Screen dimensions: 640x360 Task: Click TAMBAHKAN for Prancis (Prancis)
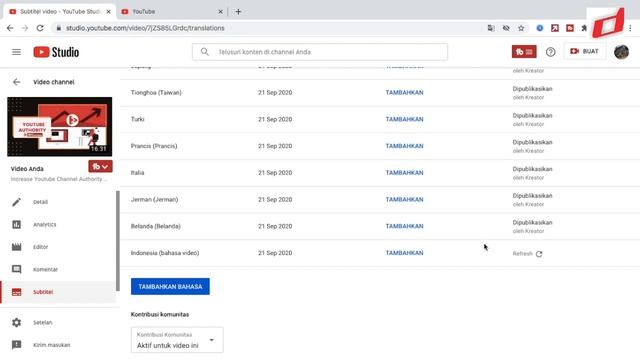[x=404, y=146]
